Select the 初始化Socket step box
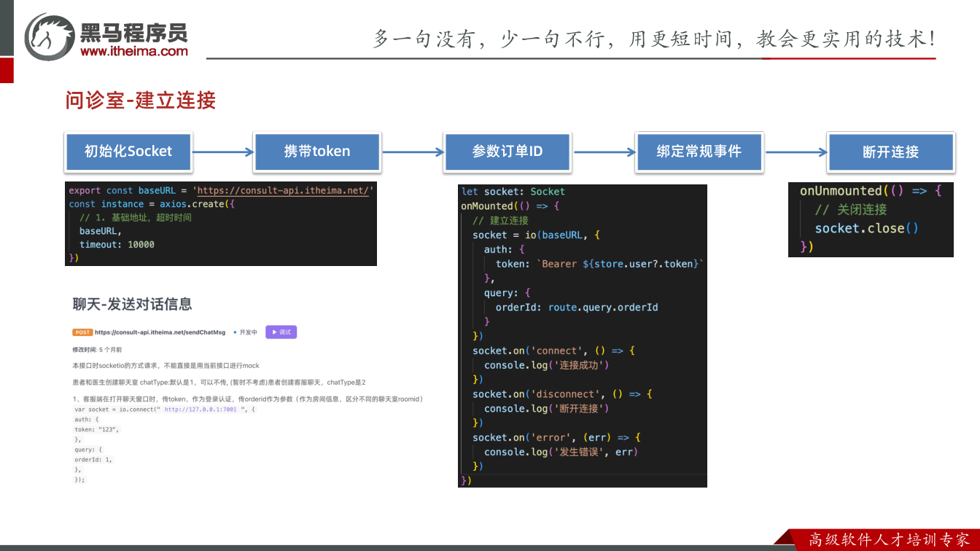Image resolution: width=980 pixels, height=551 pixels. pyautogui.click(x=128, y=152)
